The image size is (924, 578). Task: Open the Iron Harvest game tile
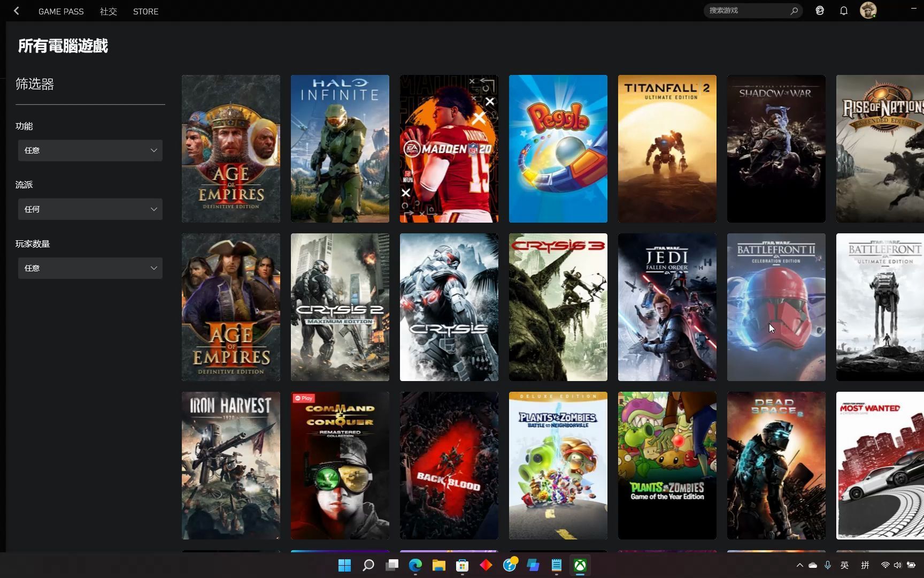231,466
